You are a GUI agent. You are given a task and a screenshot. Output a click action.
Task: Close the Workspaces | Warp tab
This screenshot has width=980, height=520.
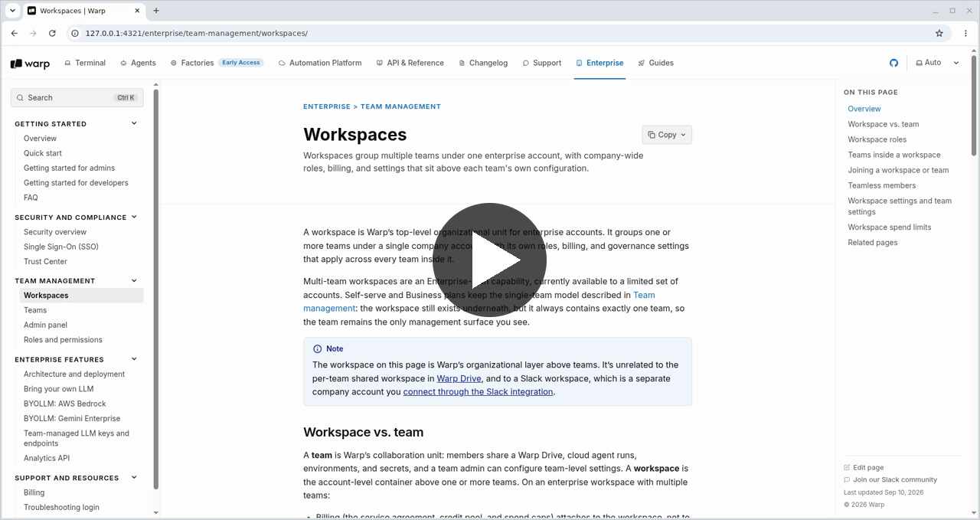click(x=136, y=11)
